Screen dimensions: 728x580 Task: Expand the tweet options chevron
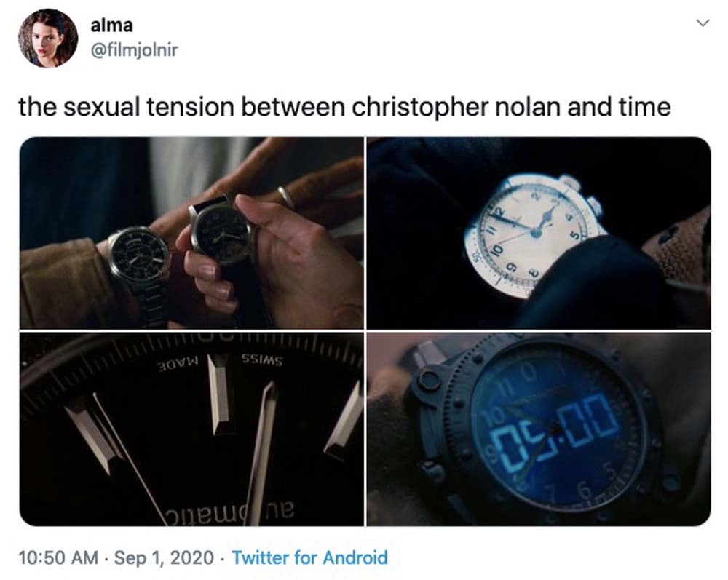coord(703,23)
